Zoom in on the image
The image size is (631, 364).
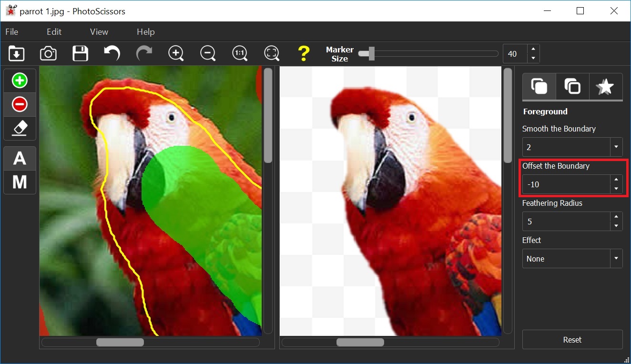(x=176, y=53)
